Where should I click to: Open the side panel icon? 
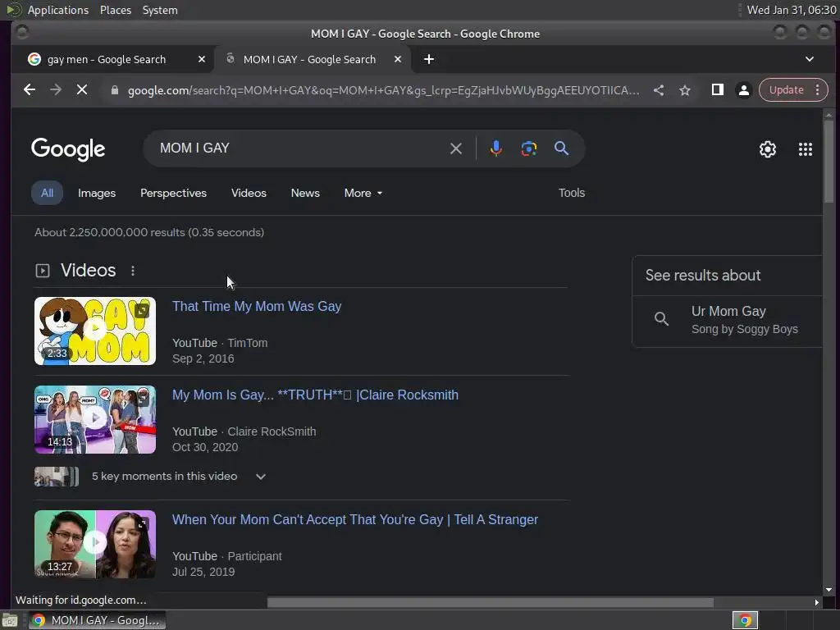pos(717,90)
